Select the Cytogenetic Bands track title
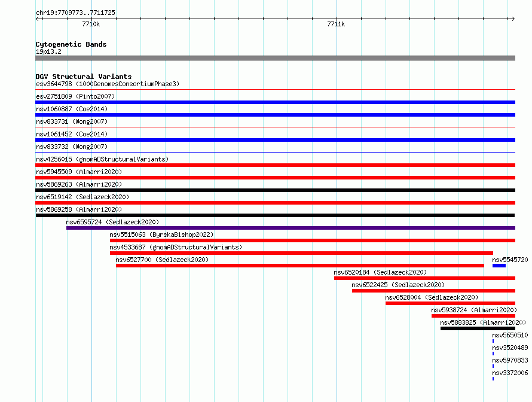Image resolution: width=532 pixels, height=402 pixels. (71, 44)
